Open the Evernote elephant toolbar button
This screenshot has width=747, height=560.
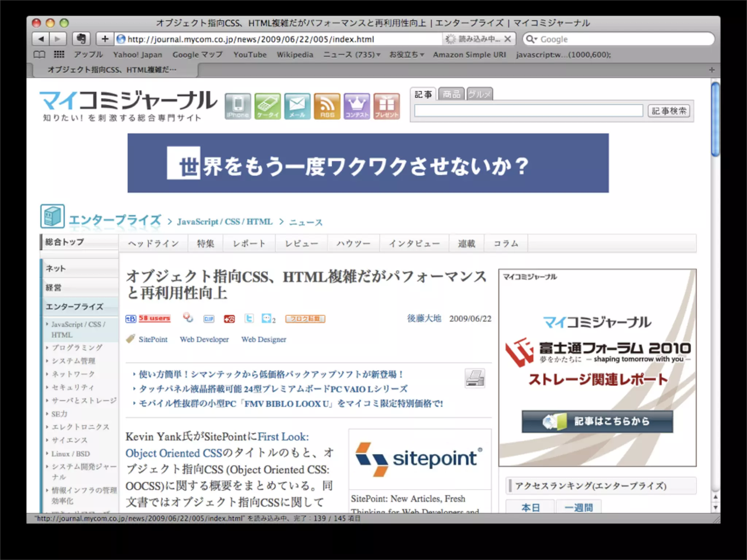(81, 39)
